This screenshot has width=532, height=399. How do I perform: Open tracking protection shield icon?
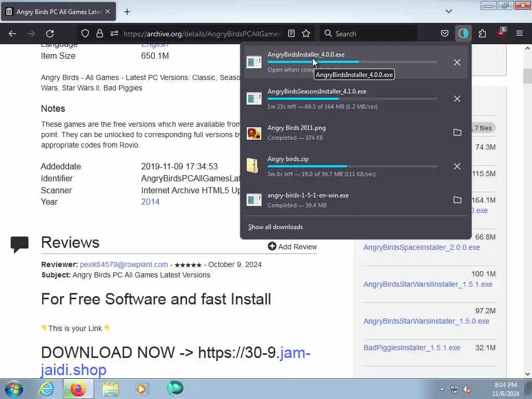[85, 33]
